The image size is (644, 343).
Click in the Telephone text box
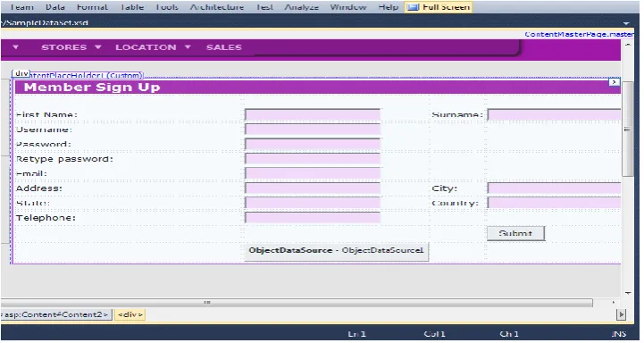(313, 217)
